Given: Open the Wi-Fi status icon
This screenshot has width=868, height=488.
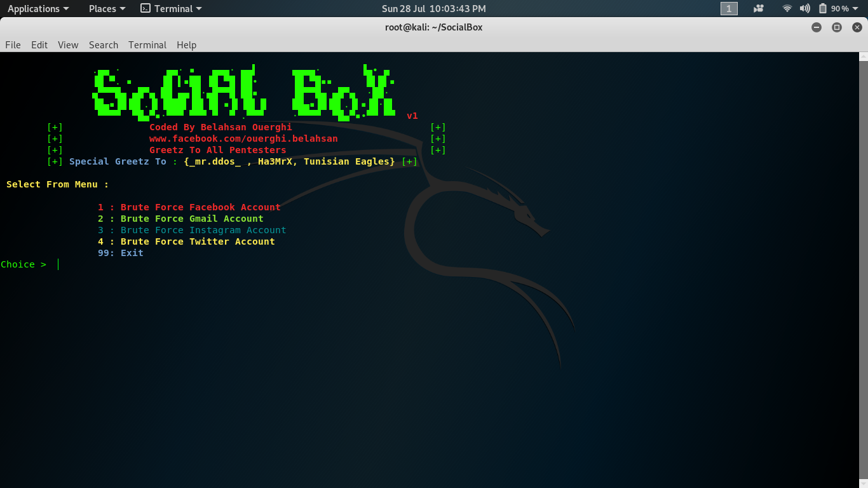Looking at the screenshot, I should tap(787, 8).
